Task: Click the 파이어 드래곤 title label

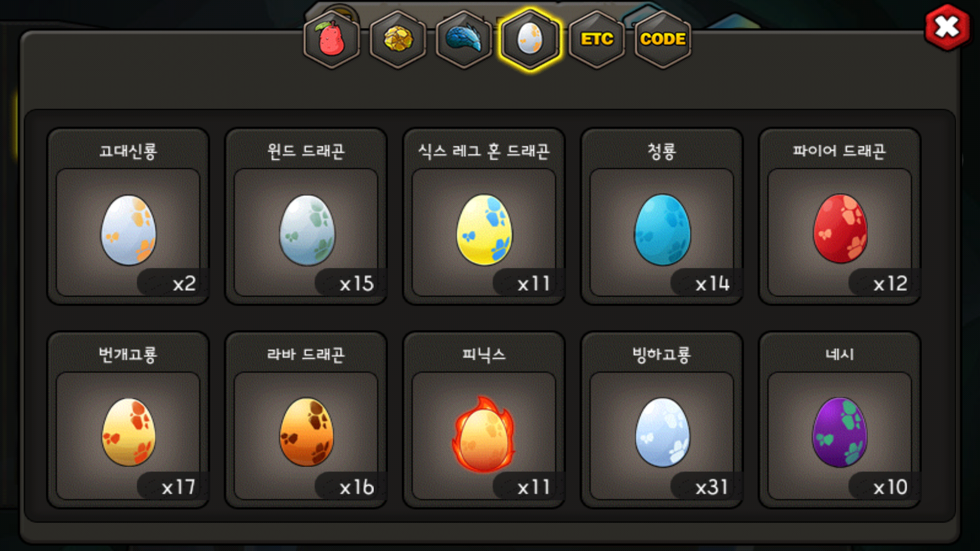Action: click(840, 151)
